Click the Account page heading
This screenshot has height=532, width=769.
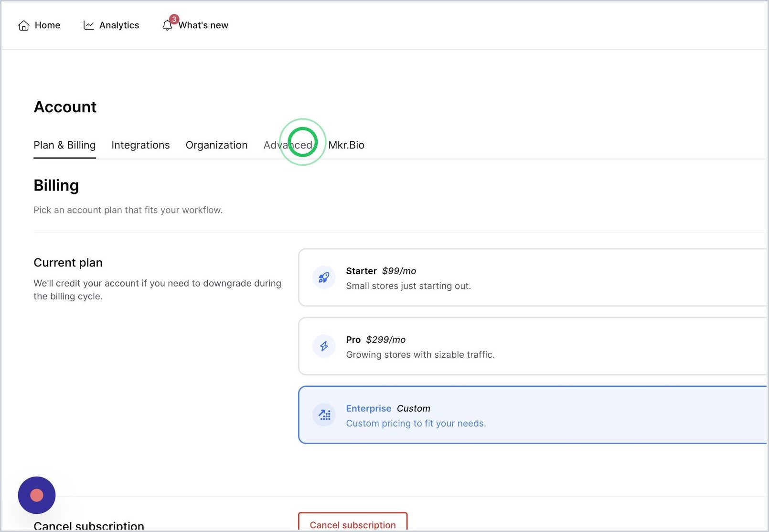click(x=65, y=107)
